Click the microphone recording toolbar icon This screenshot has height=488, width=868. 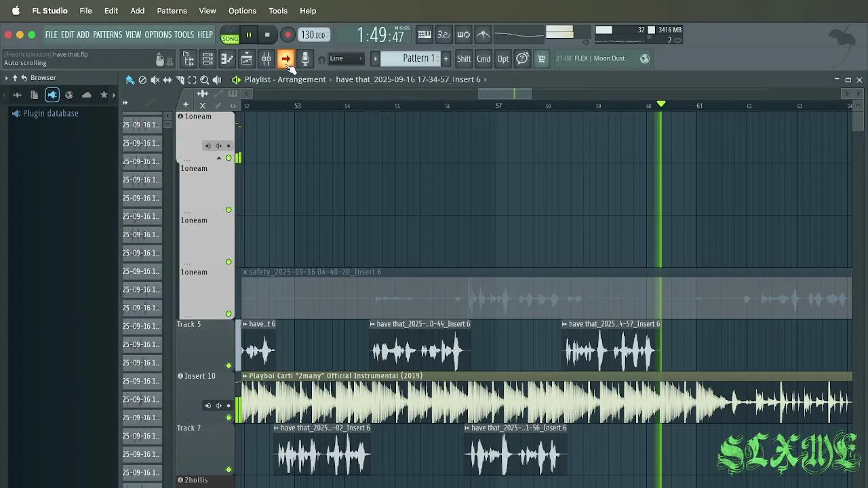305,59
